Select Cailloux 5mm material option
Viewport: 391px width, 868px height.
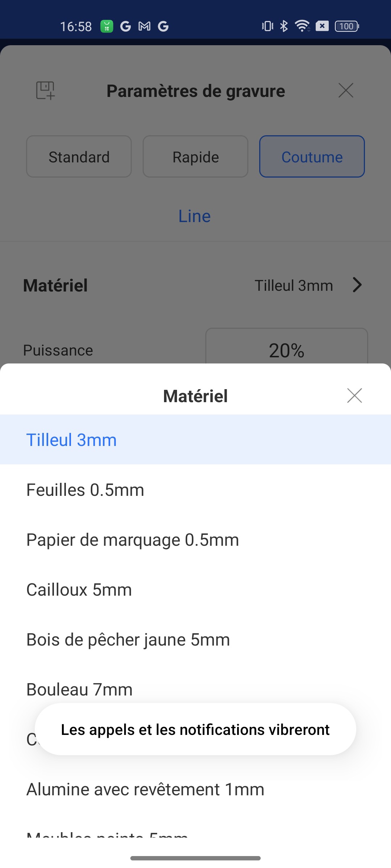point(79,590)
